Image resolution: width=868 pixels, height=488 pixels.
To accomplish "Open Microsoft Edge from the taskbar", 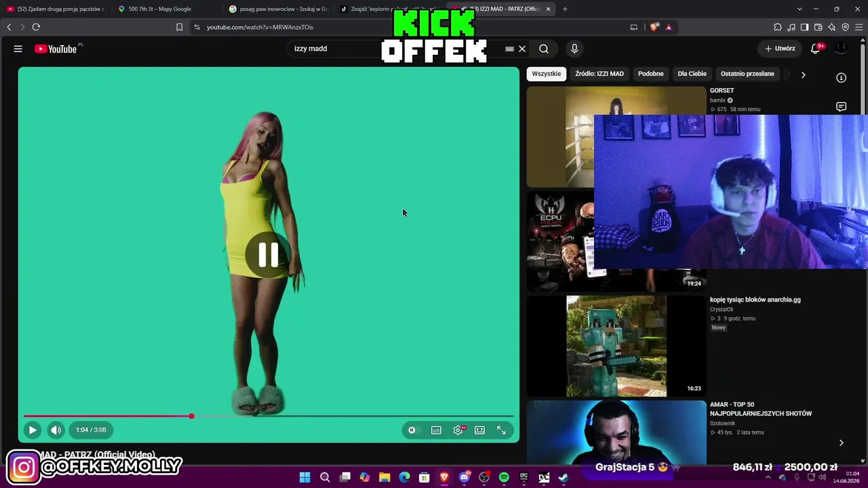I will coord(405,477).
